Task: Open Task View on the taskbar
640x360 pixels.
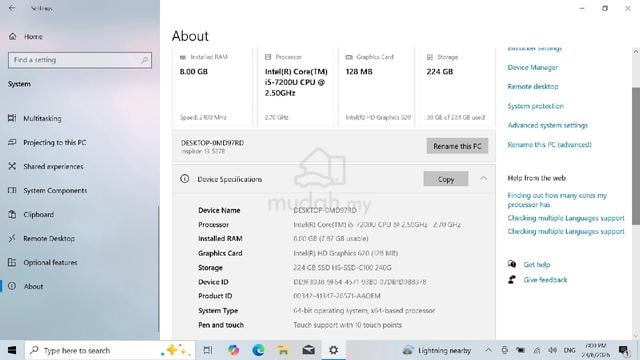Action: pyautogui.click(x=208, y=350)
